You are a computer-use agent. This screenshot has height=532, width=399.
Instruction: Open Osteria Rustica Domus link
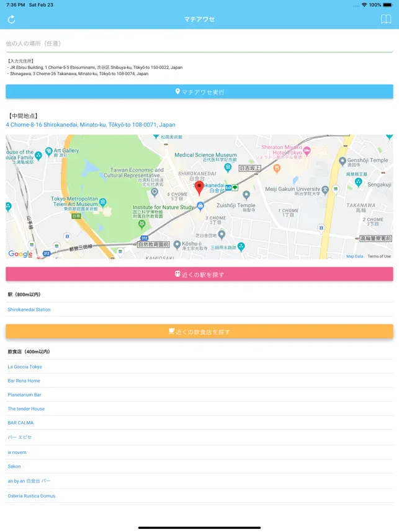point(32,495)
